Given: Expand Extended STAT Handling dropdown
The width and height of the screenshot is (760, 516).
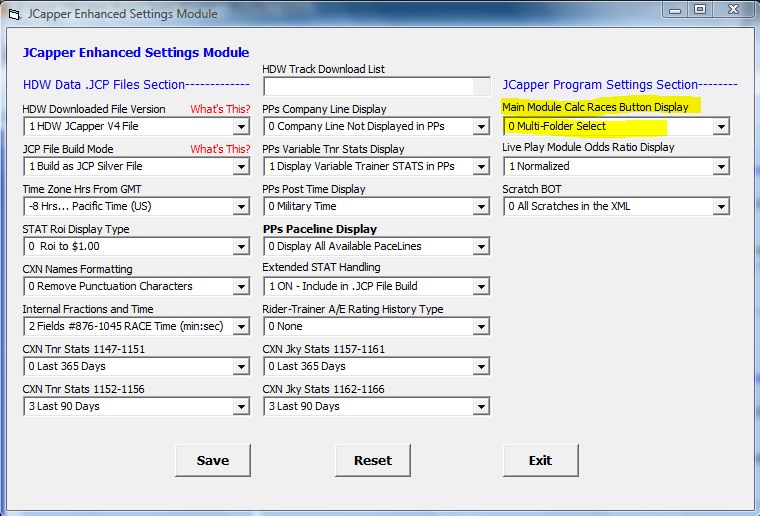Looking at the screenshot, I should (x=481, y=287).
